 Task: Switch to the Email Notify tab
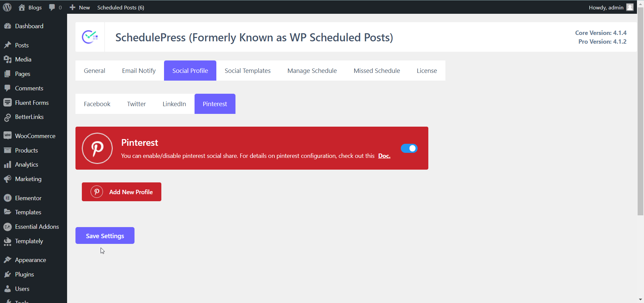(x=139, y=71)
